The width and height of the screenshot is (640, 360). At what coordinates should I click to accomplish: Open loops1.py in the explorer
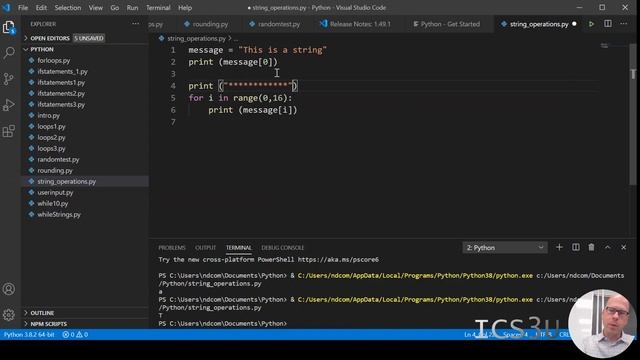(x=51, y=127)
